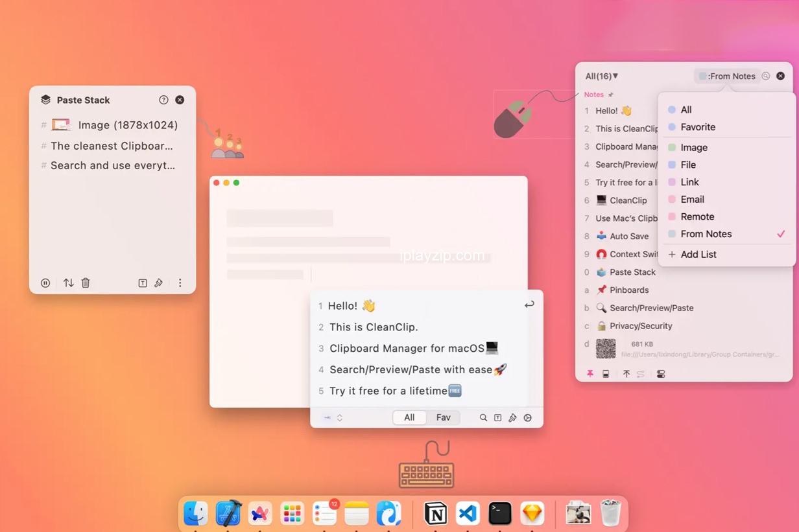Open Notion from the Dock
The image size is (799, 532).
tap(435, 513)
